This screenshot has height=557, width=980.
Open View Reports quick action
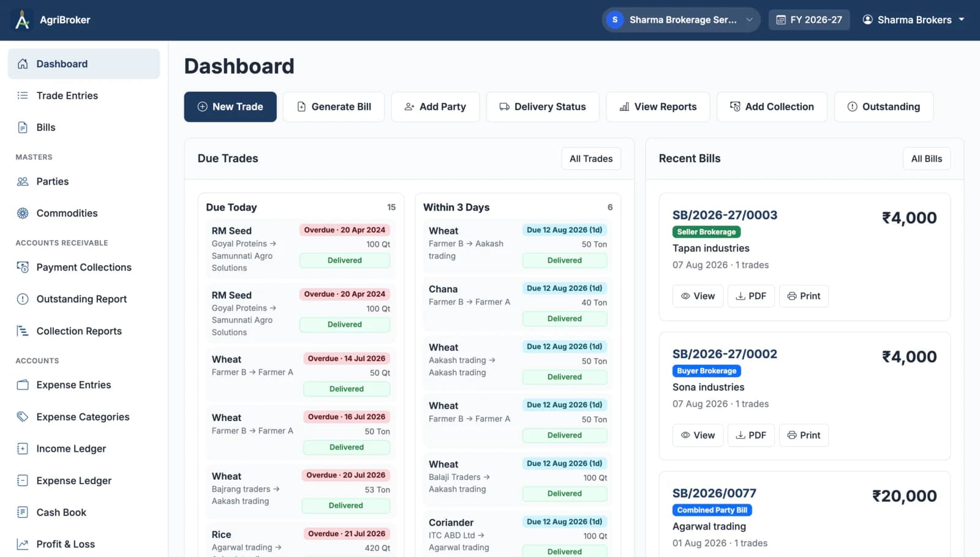click(658, 107)
